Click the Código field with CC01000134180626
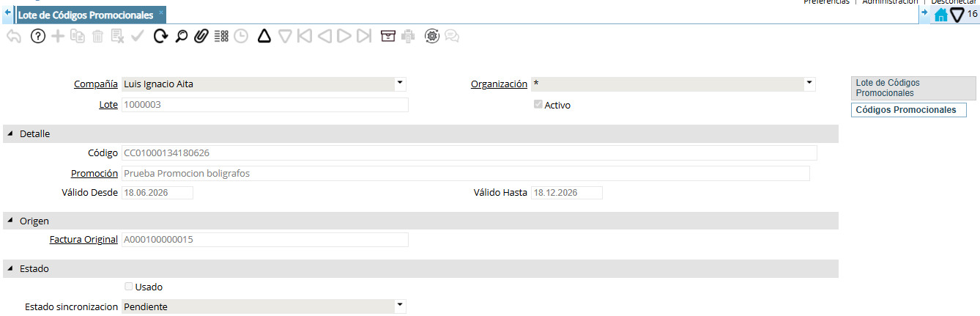Image resolution: width=980 pixels, height=316 pixels. (x=469, y=153)
